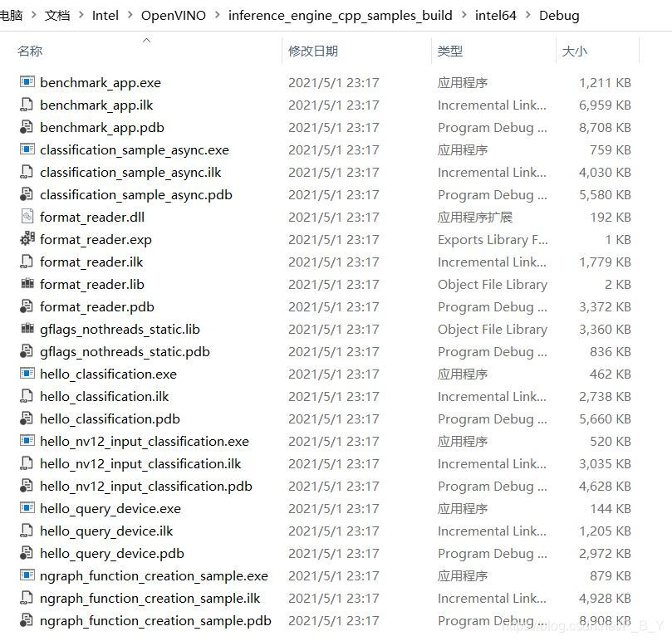672x641 pixels.
Task: Expand the chevron after 电脑 in path
Action: tap(34, 15)
